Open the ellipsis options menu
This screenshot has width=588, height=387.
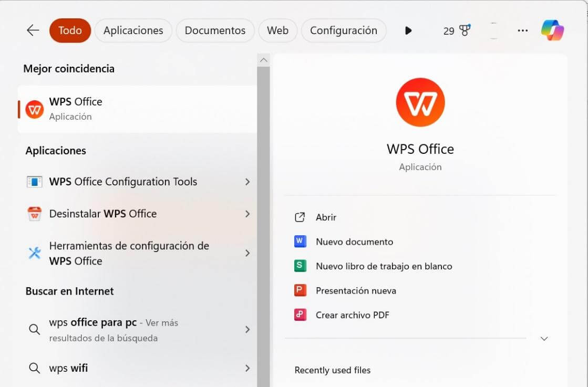pos(522,30)
